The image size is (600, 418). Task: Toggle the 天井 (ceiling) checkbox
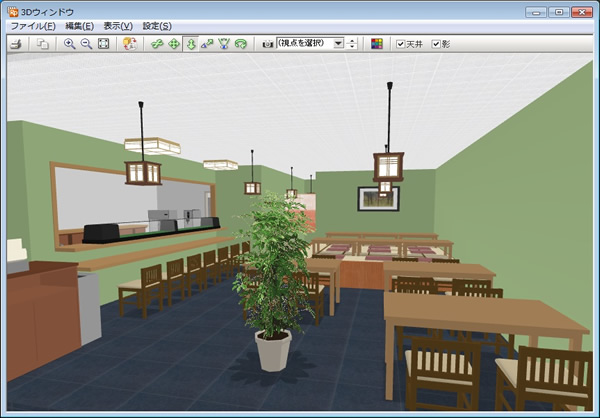pos(401,44)
